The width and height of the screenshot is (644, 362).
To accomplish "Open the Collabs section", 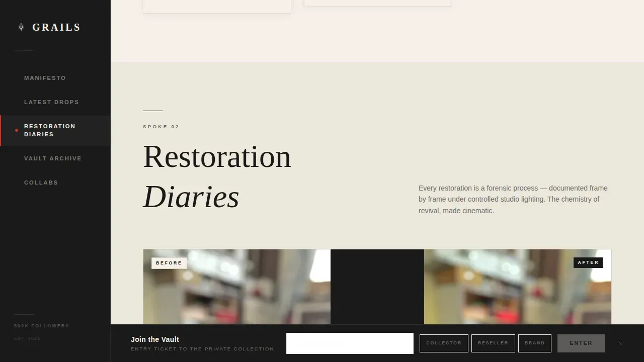I will coord(41,183).
